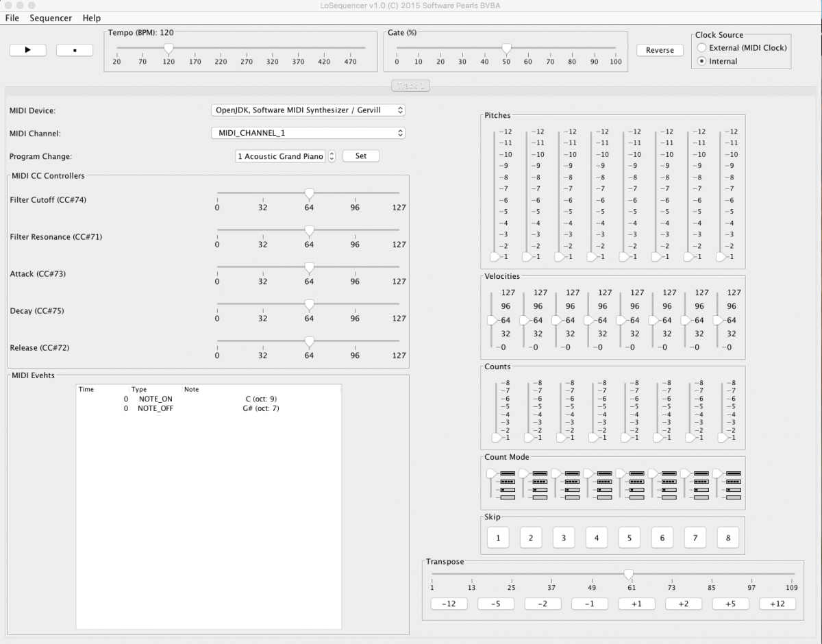The width and height of the screenshot is (822, 644).
Task: Select Internal clock source
Action: point(717,61)
